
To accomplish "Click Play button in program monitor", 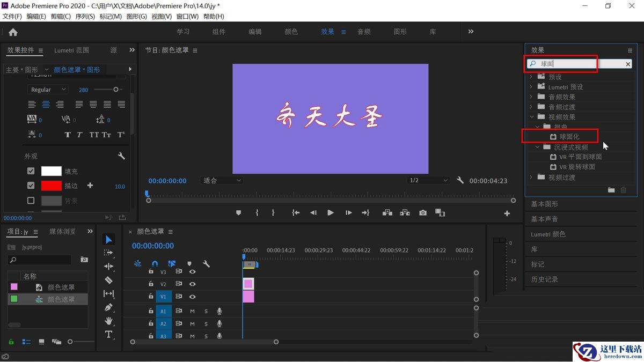I will pyautogui.click(x=331, y=213).
